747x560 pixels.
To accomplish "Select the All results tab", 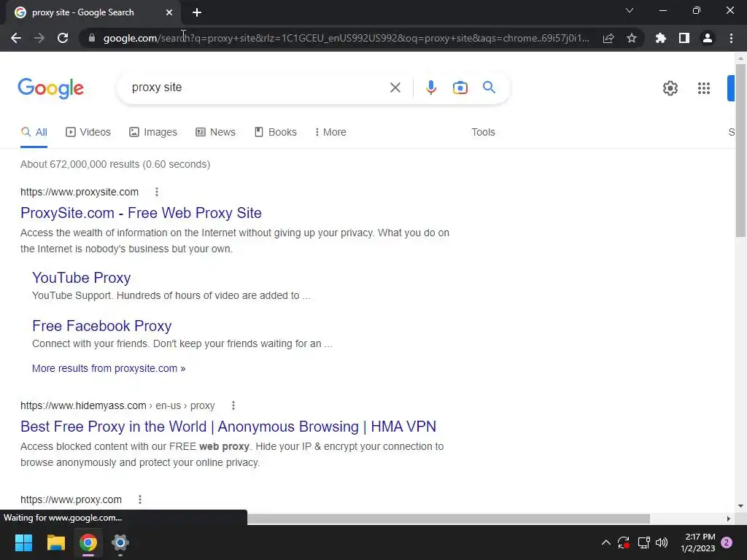I will pyautogui.click(x=34, y=132).
